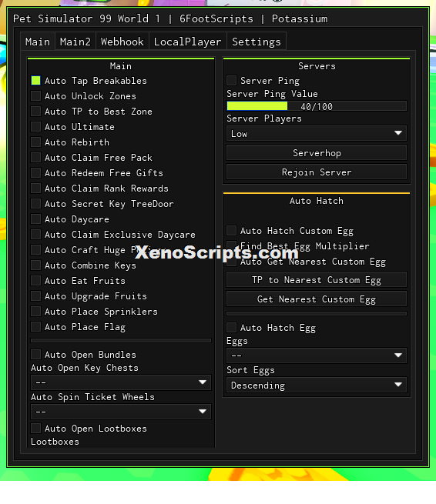Viewport: 436px width, 504px height.
Task: Open the Eggs dropdown
Action: pos(317,355)
